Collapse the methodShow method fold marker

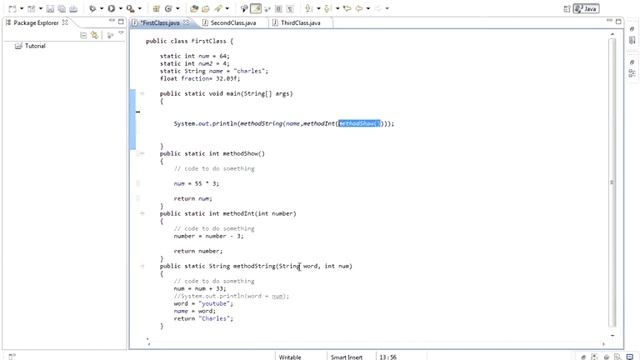point(142,153)
